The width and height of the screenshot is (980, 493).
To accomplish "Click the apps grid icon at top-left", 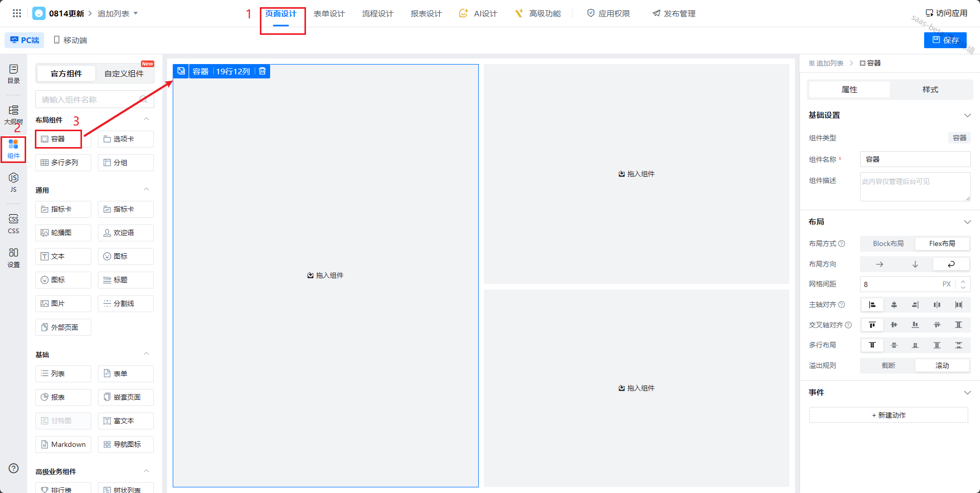I will click(x=17, y=13).
